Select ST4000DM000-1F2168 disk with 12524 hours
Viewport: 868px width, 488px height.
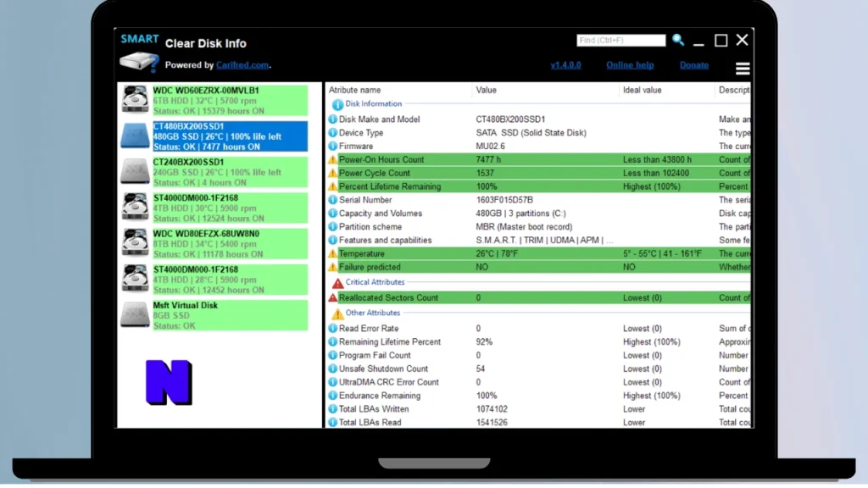(x=214, y=208)
